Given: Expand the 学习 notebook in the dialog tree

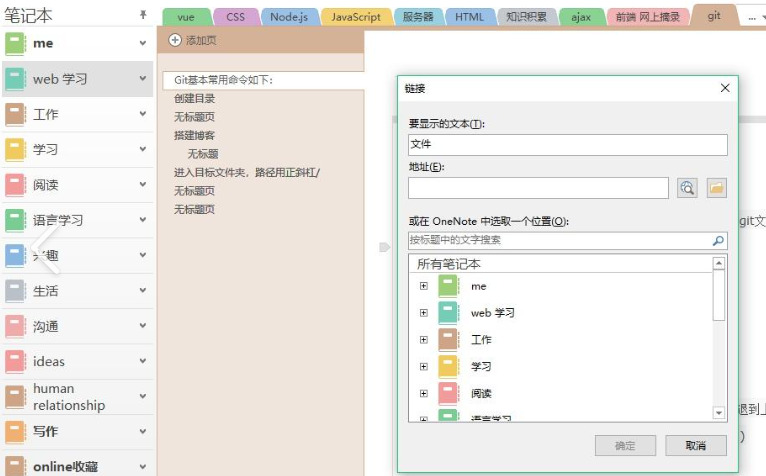Looking at the screenshot, I should point(424,367).
